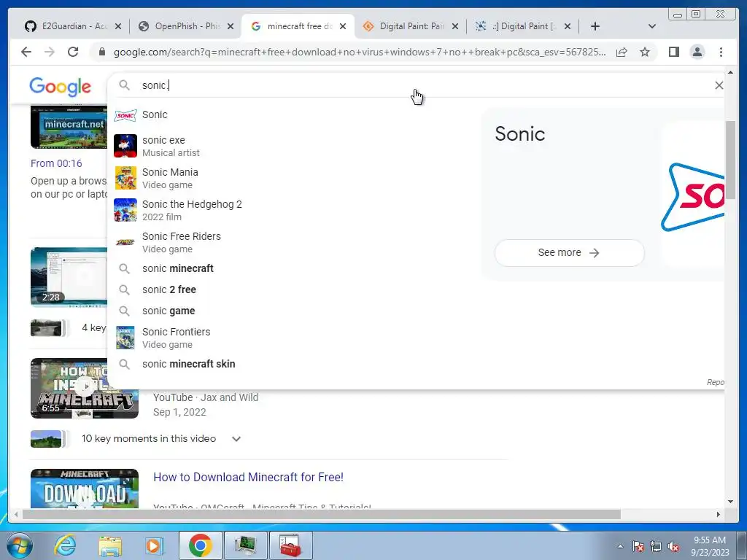747x560 pixels.
Task: Click the Sonic Frontiers cover icon
Action: point(125,338)
